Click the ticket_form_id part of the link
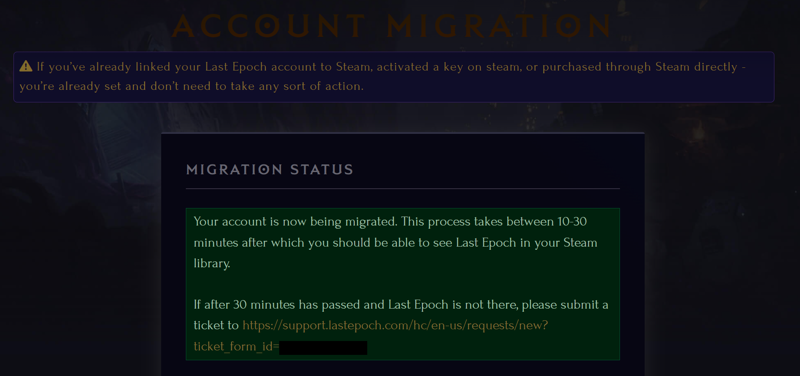The width and height of the screenshot is (800, 376). pos(236,347)
